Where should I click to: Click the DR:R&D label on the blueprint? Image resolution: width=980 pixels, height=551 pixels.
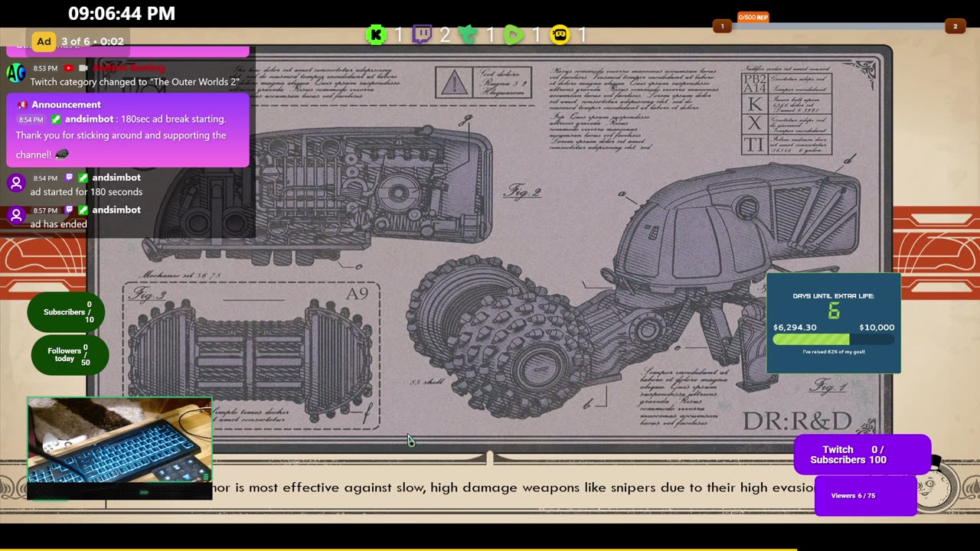tap(797, 421)
